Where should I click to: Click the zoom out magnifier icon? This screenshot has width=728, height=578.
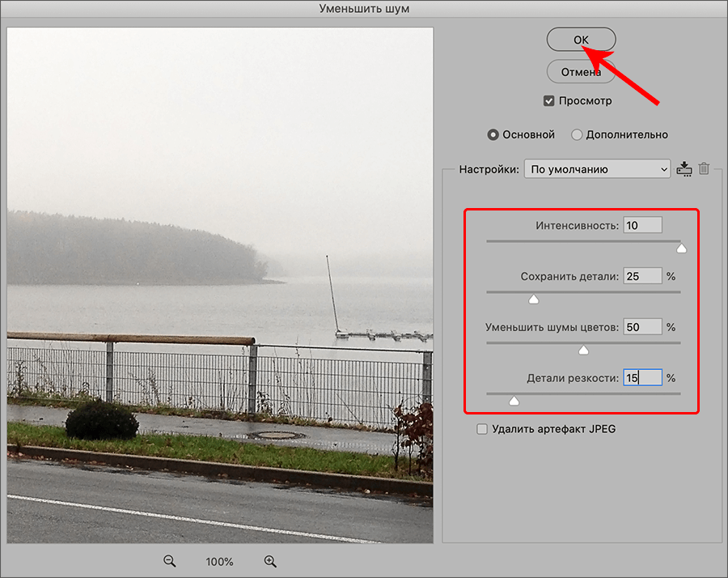[170, 561]
